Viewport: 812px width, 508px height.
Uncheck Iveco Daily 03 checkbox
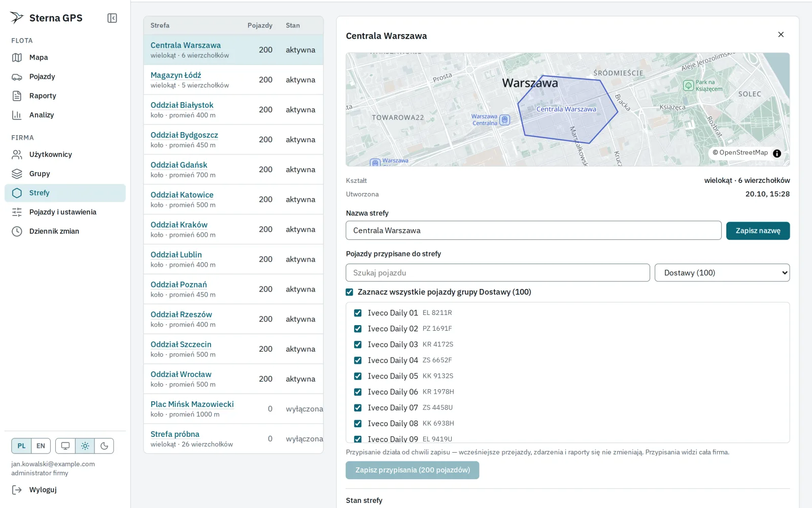358,344
